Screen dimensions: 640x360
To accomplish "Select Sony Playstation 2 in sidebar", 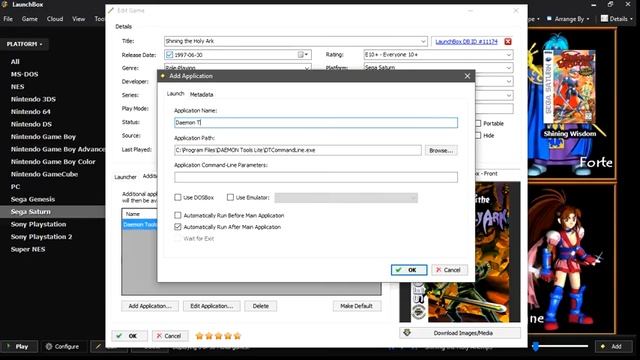I will [42, 237].
